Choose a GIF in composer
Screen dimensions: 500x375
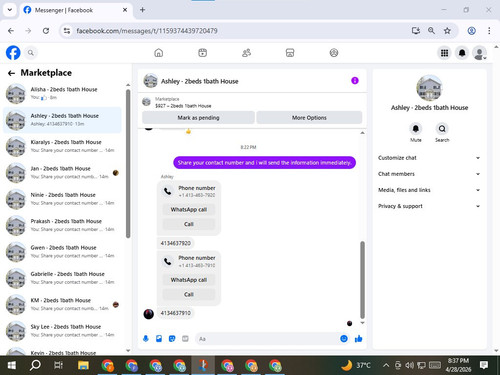185,339
